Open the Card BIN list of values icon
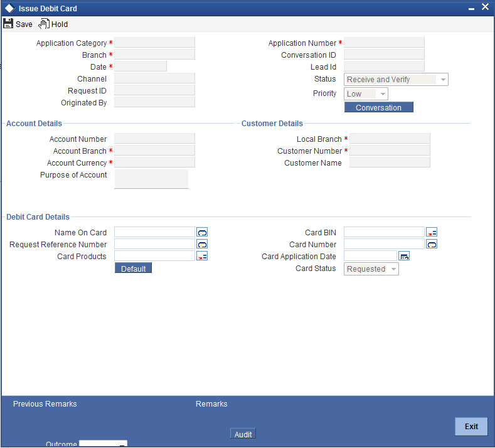The width and height of the screenshot is (495, 448). coord(432,232)
